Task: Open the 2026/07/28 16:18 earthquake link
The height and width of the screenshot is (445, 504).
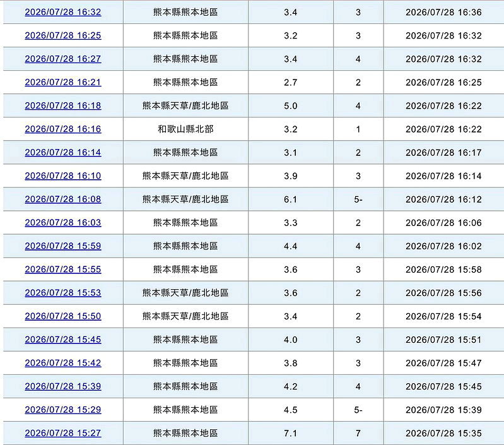Action: pyautogui.click(x=63, y=106)
